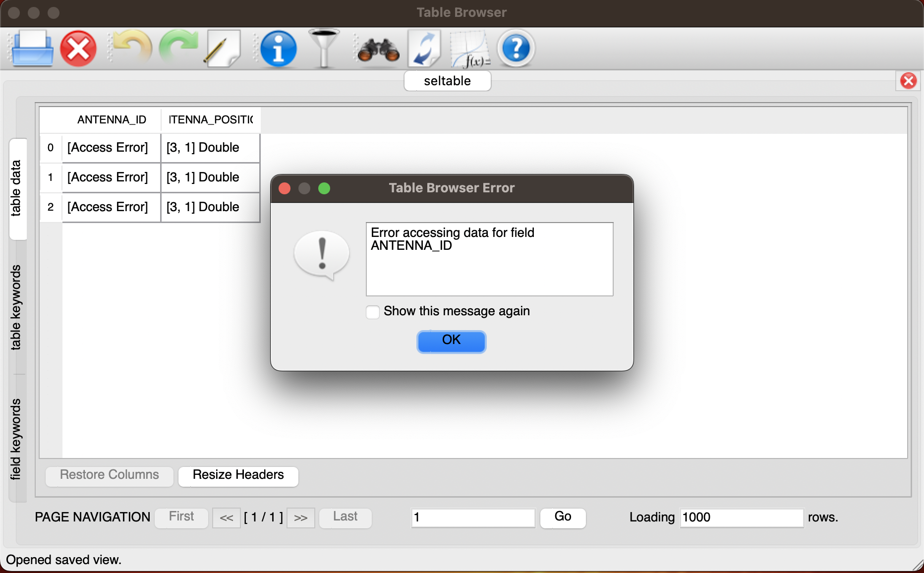Click the undo edit icon
924x573 pixels.
pyautogui.click(x=130, y=48)
